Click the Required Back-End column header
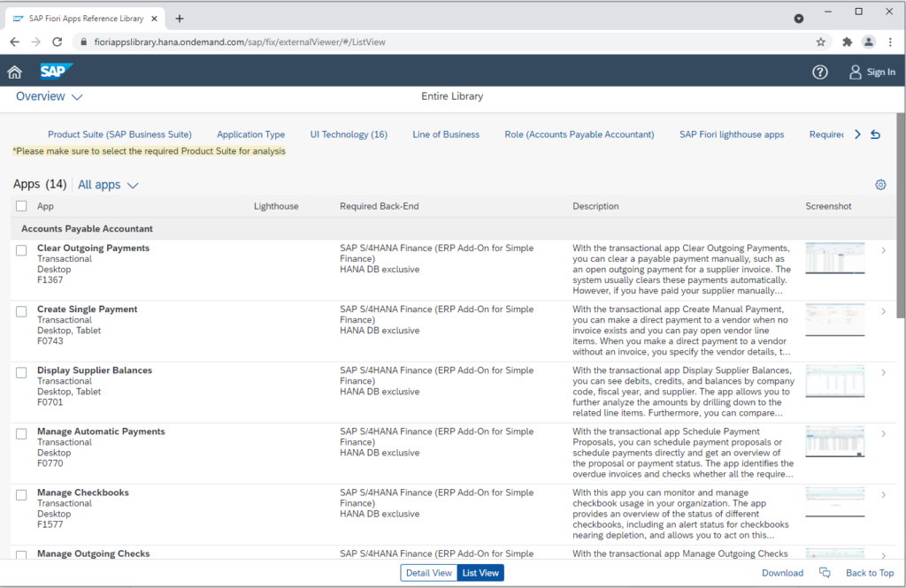The width and height of the screenshot is (906, 588). click(x=379, y=206)
